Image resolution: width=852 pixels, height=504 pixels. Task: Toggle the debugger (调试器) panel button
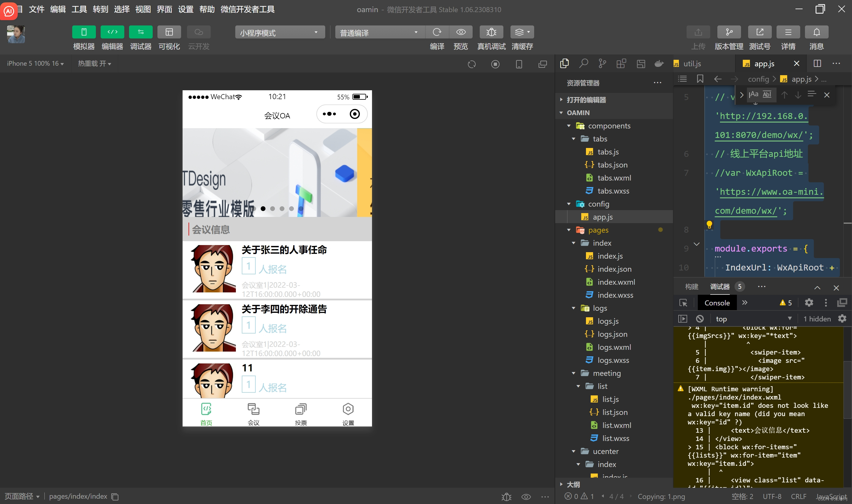pos(141,32)
